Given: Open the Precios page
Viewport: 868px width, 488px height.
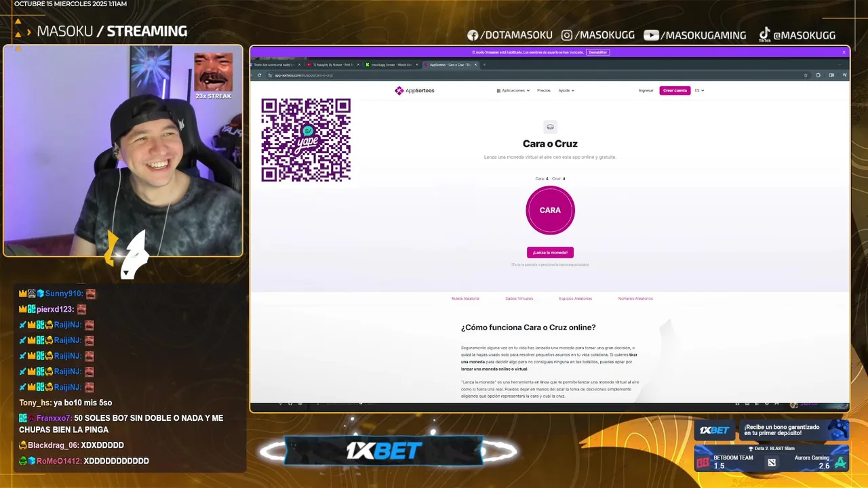Looking at the screenshot, I should 544,90.
